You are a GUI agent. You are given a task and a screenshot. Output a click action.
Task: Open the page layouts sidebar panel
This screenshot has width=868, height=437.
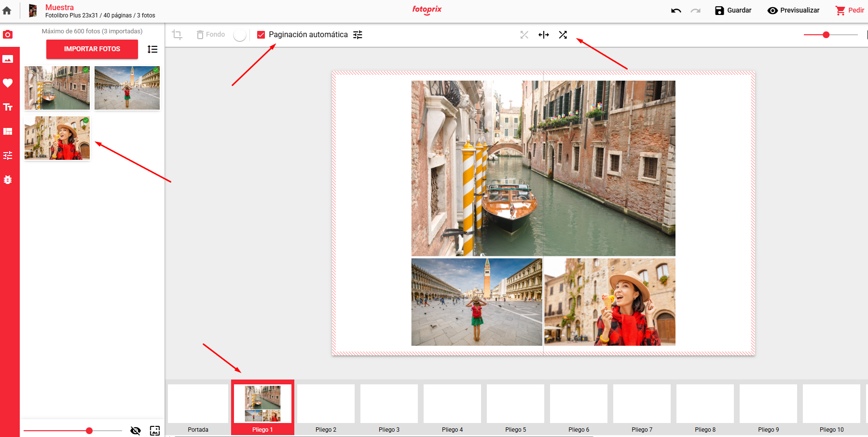[8, 131]
